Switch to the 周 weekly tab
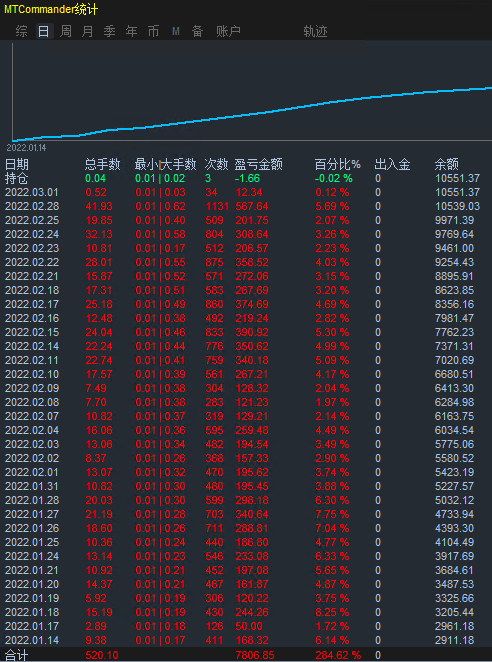This screenshot has width=492, height=662. click(x=65, y=31)
